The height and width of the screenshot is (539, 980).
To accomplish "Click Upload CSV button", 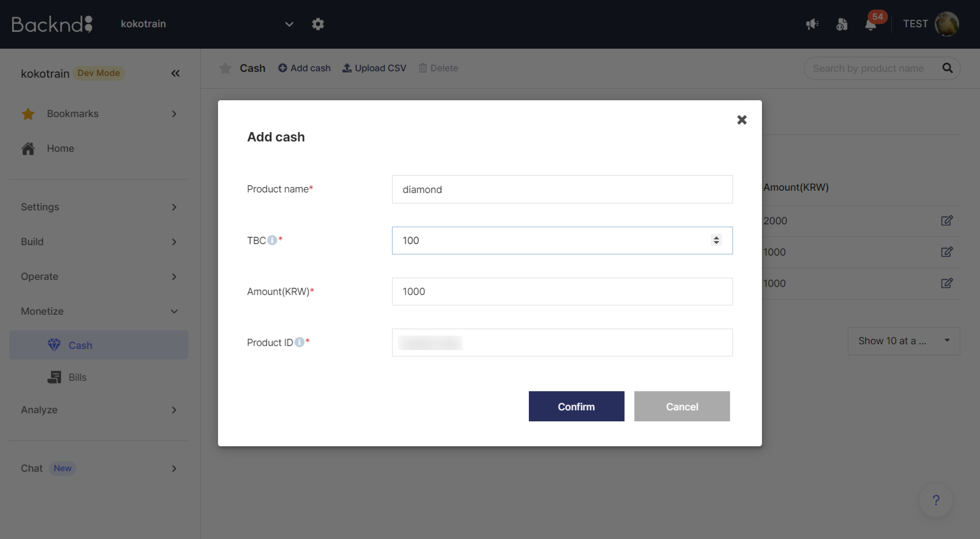I will 374,68.
